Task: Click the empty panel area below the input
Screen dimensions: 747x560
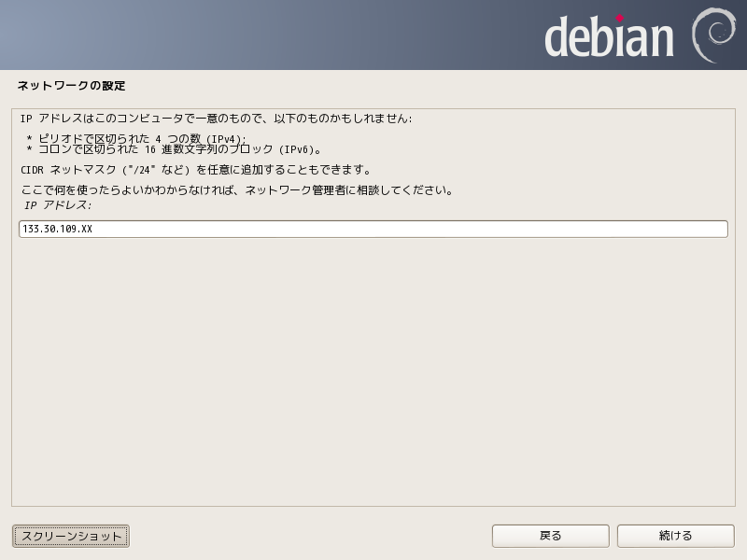Action: (373, 373)
